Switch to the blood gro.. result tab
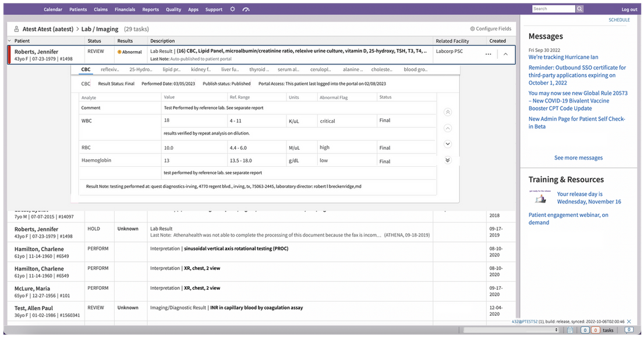Image resolution: width=644 pixels, height=338 pixels. point(415,69)
